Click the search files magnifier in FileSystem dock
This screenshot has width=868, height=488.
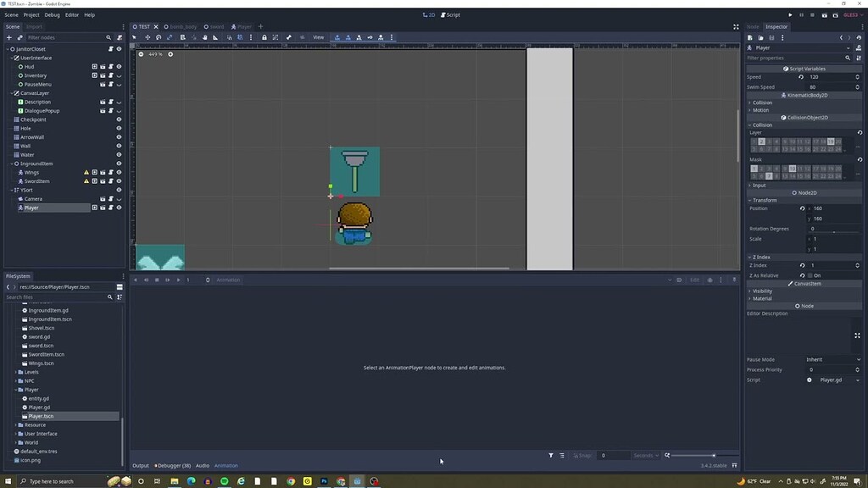click(110, 297)
